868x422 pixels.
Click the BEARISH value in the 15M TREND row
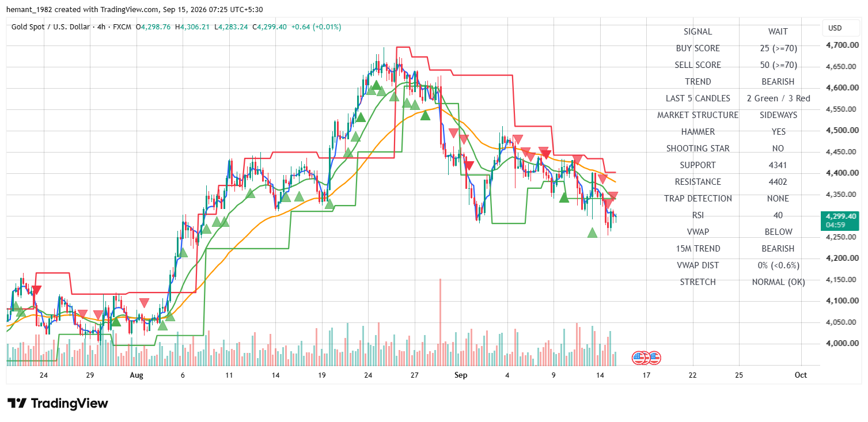coord(778,249)
